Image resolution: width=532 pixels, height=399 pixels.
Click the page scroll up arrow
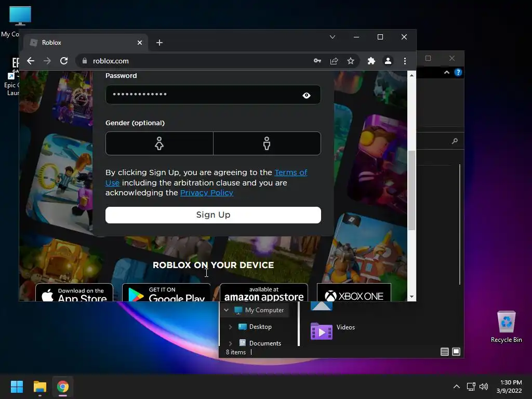(x=411, y=75)
